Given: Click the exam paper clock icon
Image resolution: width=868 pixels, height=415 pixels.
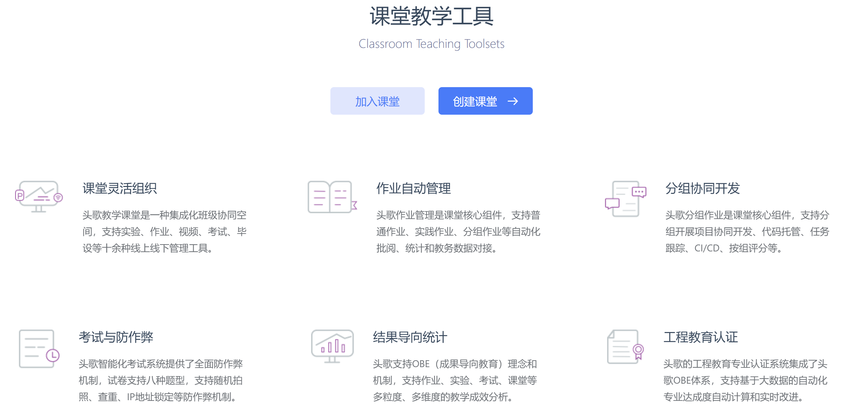Looking at the screenshot, I should [x=39, y=349].
